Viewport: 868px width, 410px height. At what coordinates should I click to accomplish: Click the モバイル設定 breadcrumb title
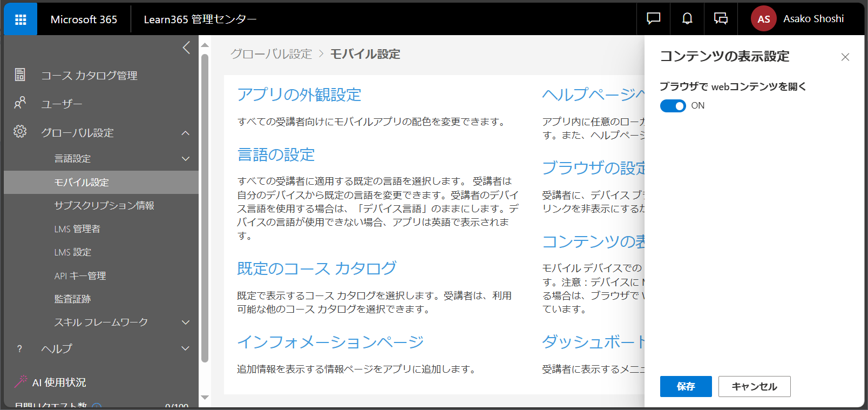(365, 54)
